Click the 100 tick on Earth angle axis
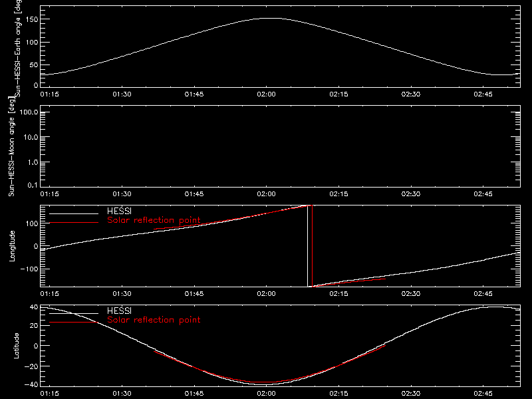This screenshot has height=399, width=532. (x=32, y=43)
